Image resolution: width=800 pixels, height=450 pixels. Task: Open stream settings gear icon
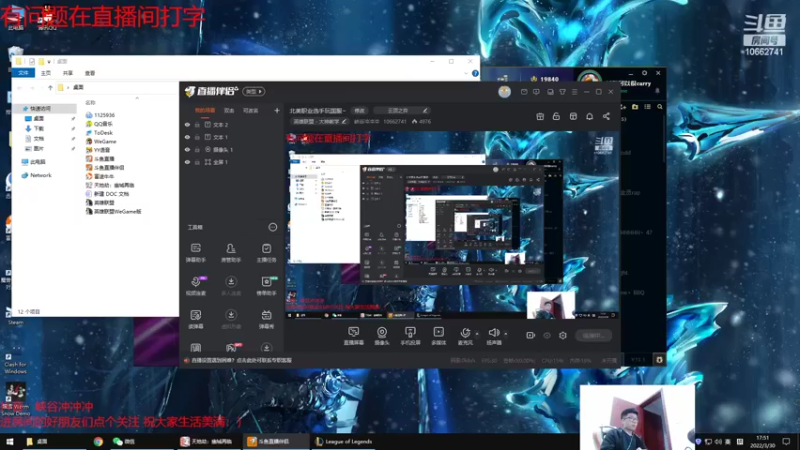(563, 336)
